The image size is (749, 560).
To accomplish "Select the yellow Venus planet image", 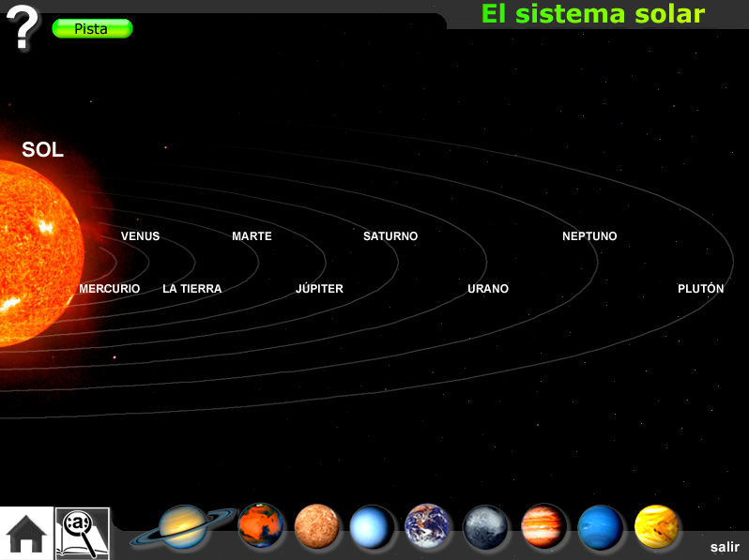I will pos(656,526).
